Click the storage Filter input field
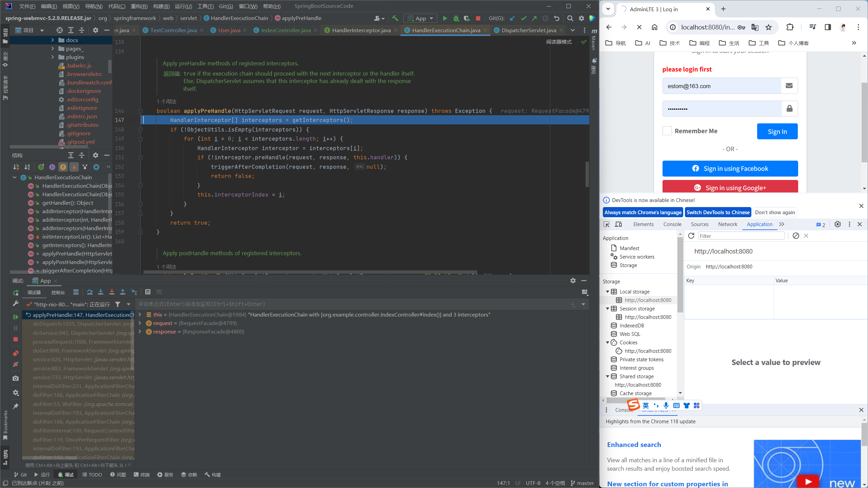The width and height of the screenshot is (868, 488). tap(741, 236)
